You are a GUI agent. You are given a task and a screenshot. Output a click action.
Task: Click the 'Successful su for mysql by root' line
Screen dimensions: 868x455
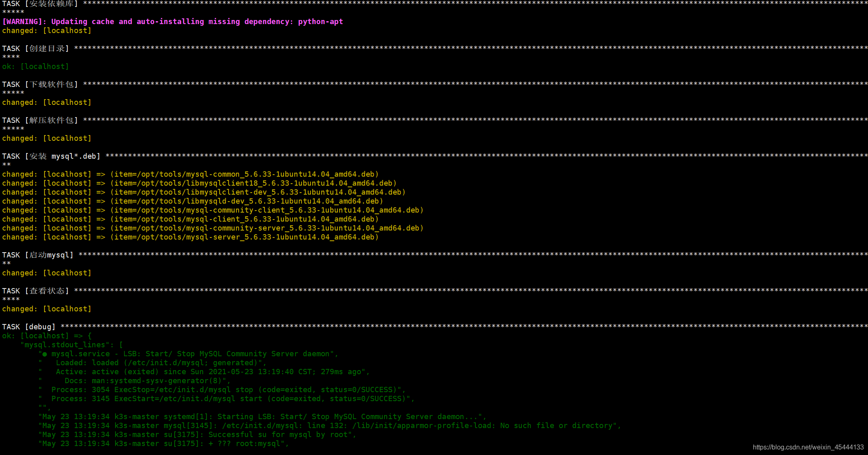coord(198,435)
